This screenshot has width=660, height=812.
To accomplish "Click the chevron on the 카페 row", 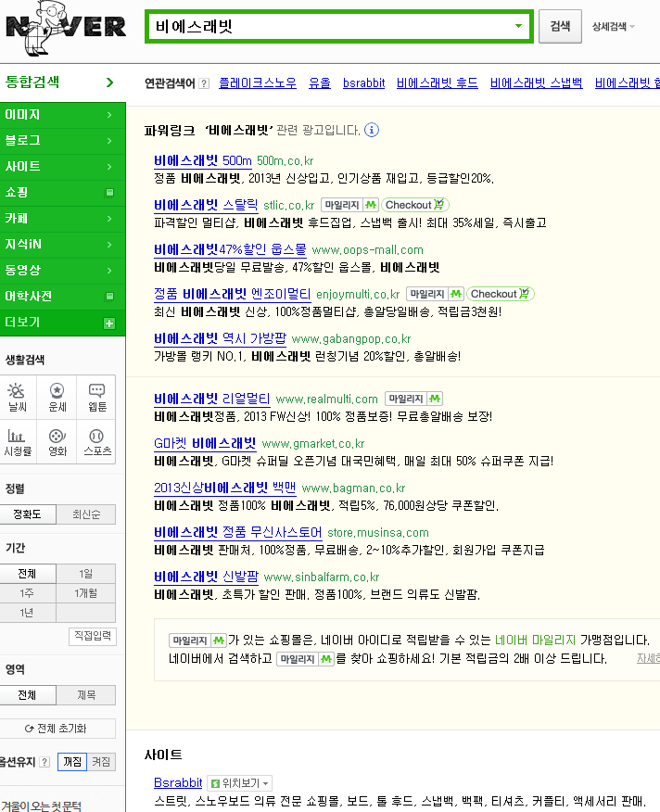I will click(109, 219).
